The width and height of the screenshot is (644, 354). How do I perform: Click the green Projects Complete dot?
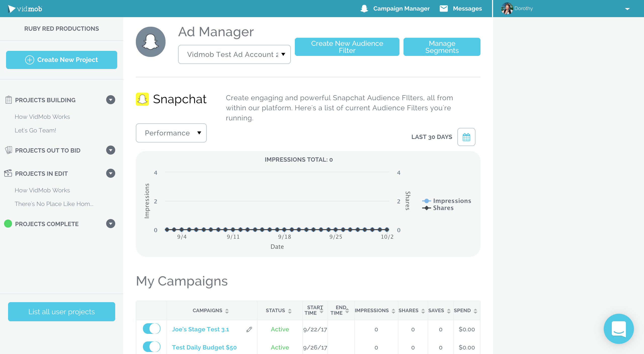8,224
